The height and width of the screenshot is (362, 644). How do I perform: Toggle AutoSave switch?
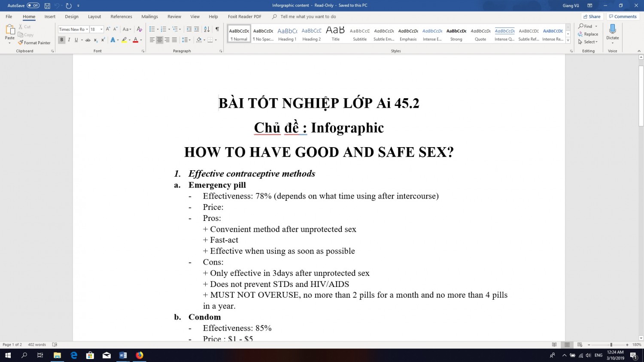(33, 6)
